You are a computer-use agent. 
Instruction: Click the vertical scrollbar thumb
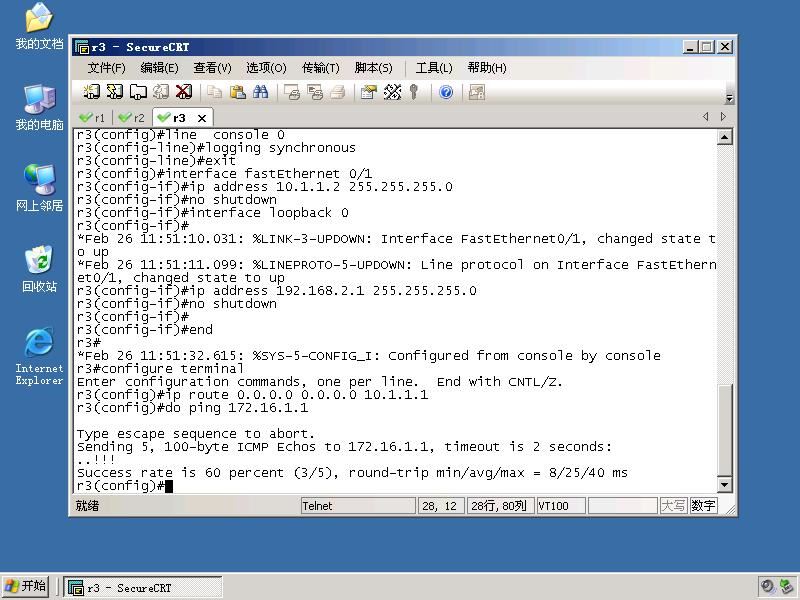pyautogui.click(x=724, y=430)
